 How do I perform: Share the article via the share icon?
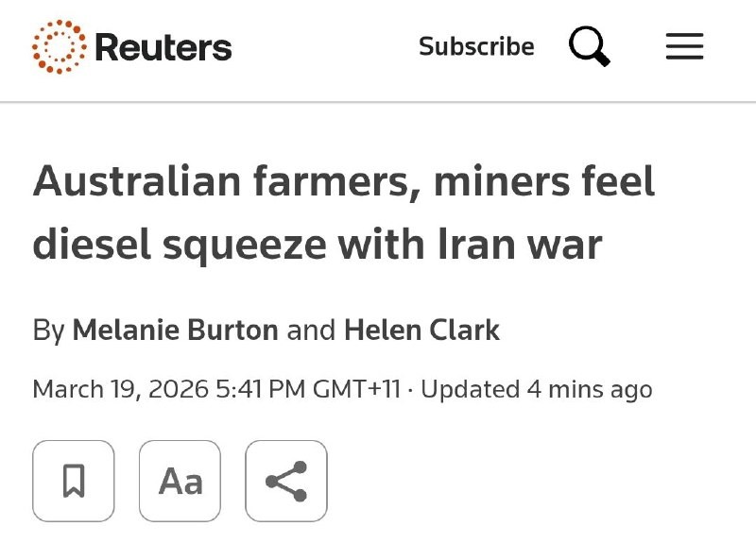coord(286,481)
